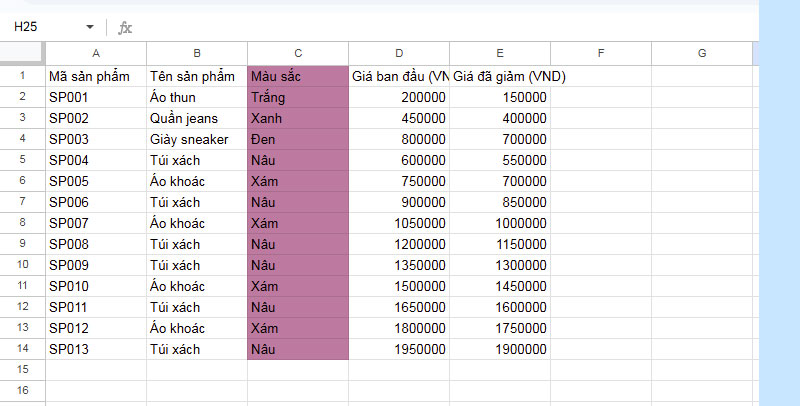Select column D header
The width and height of the screenshot is (800, 406).
(399, 53)
